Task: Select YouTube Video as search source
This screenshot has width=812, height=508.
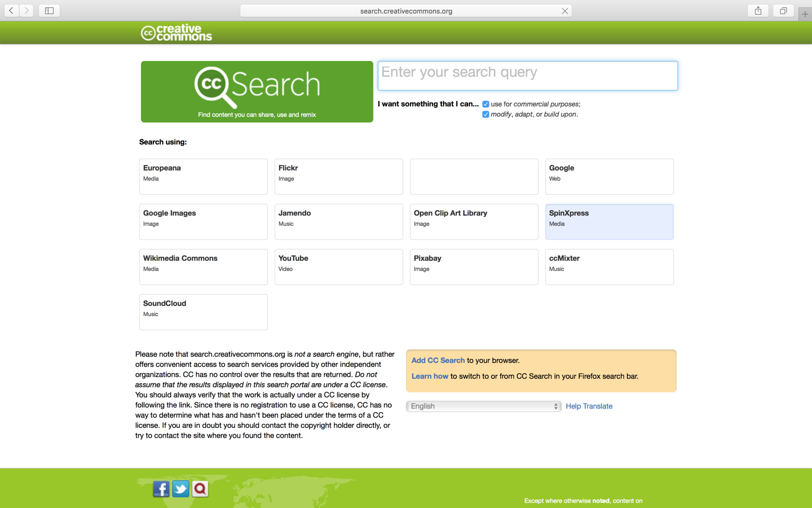Action: click(338, 267)
